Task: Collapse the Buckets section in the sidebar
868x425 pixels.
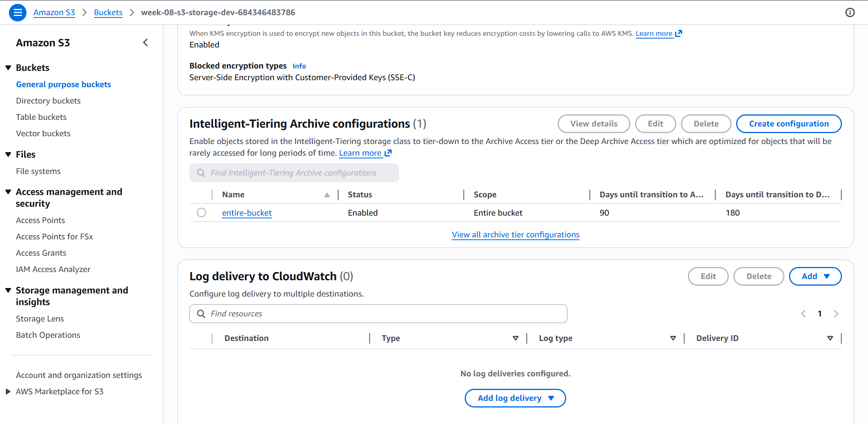Action: click(x=8, y=68)
